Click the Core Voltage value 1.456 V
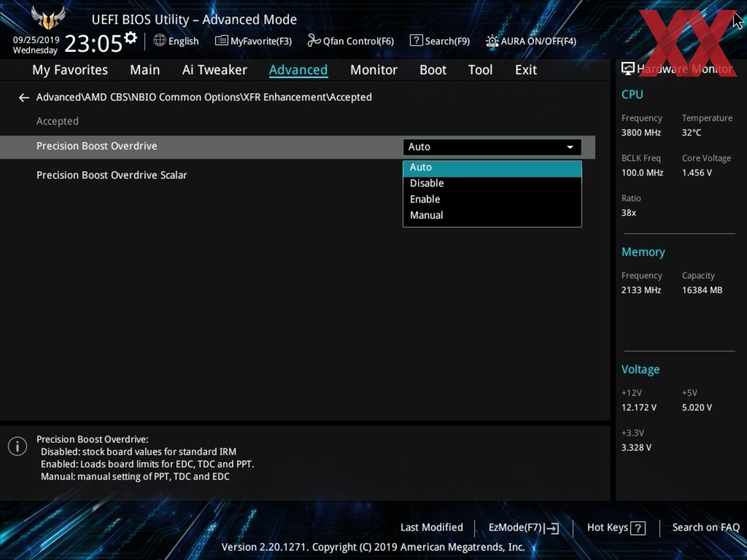The width and height of the screenshot is (747, 560). point(697,172)
